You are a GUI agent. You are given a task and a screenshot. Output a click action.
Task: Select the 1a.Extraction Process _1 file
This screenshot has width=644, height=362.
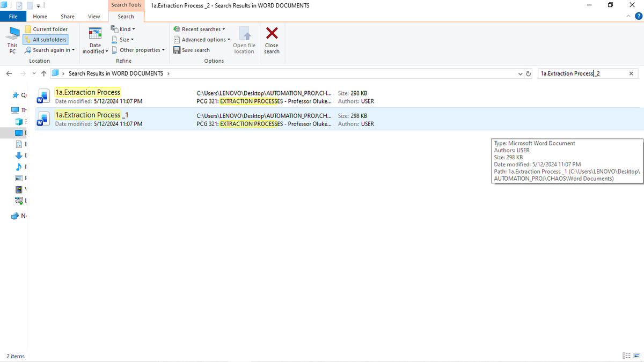(339, 119)
